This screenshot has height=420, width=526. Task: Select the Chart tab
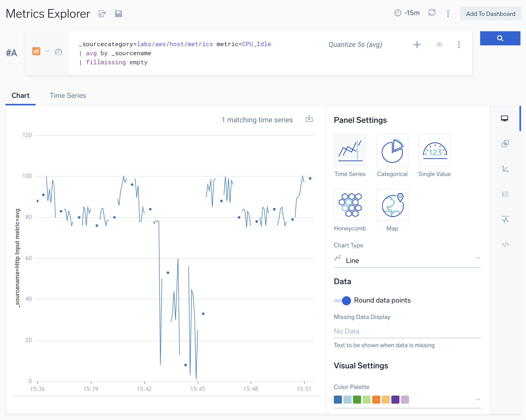(20, 96)
